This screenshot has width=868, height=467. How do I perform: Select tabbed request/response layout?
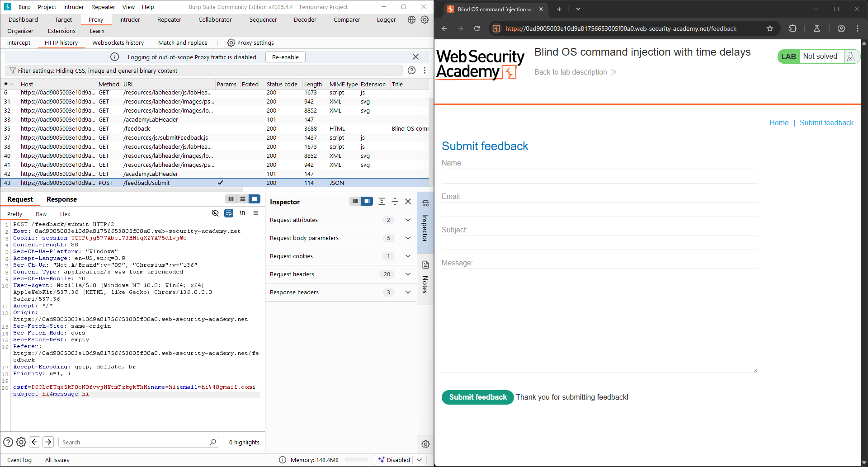point(255,199)
